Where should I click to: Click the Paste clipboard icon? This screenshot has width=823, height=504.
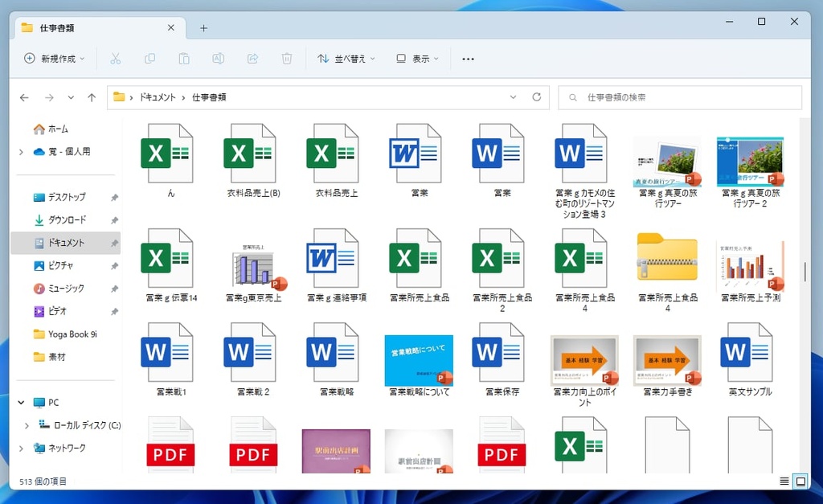click(x=184, y=59)
